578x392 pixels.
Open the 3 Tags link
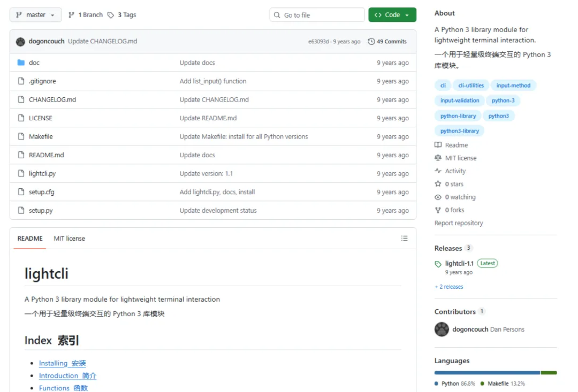tap(122, 15)
